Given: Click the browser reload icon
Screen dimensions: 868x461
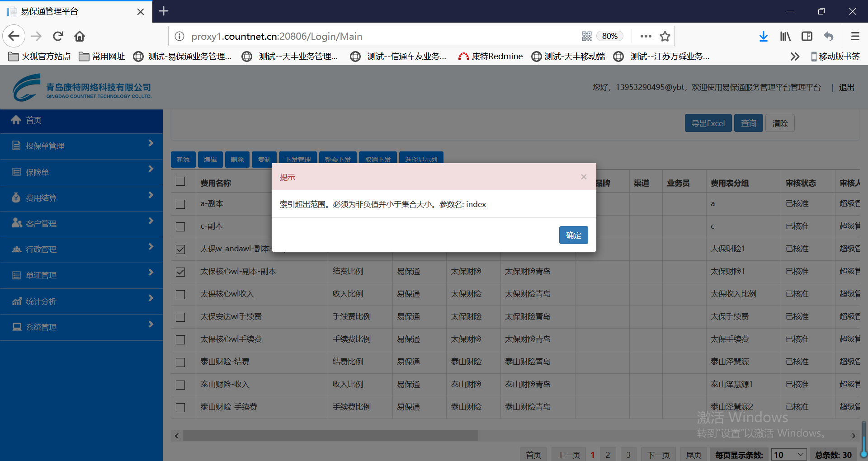Looking at the screenshot, I should coord(58,36).
